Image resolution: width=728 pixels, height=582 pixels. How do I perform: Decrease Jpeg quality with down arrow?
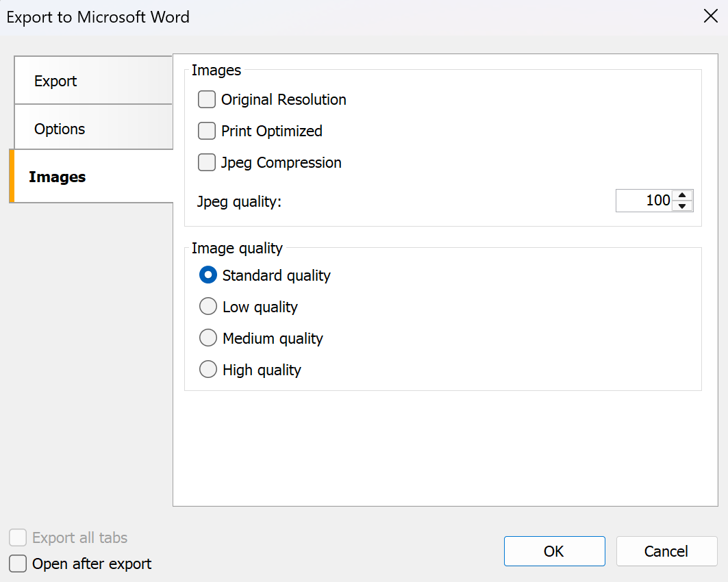click(682, 206)
